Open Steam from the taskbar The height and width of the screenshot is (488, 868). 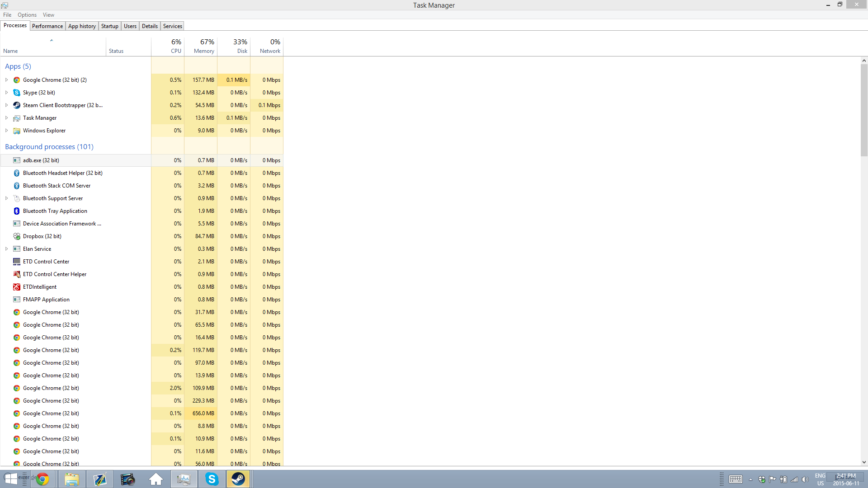238,479
